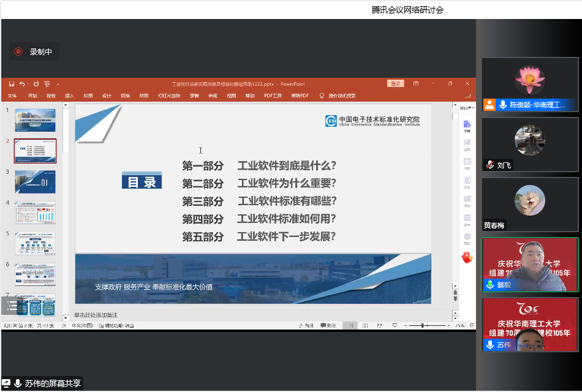Click the Undo arrow in title bar
The image size is (582, 392).
pyautogui.click(x=21, y=84)
